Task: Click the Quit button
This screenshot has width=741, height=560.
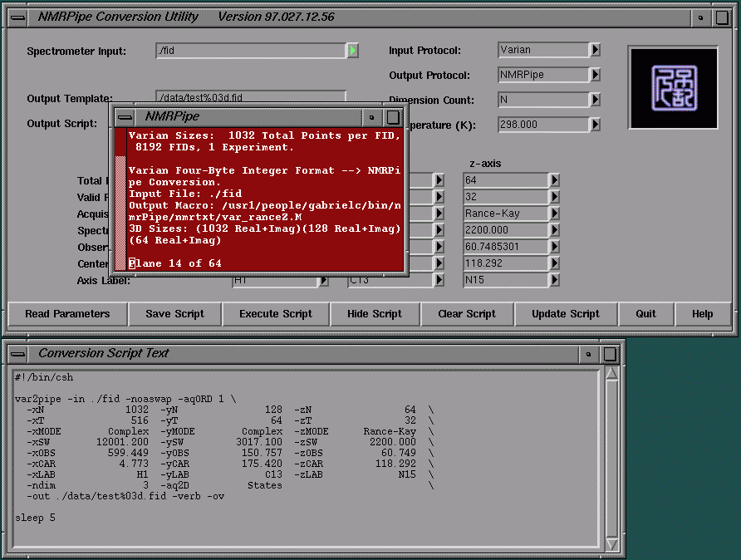Action: (x=645, y=314)
